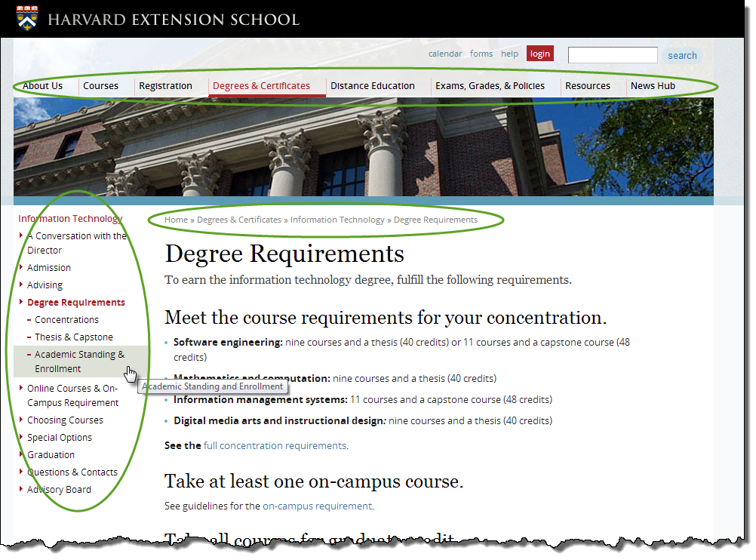Screen dimensions: 756x560
Task: Open Exams, Grades, & Policies menu
Action: pyautogui.click(x=490, y=86)
